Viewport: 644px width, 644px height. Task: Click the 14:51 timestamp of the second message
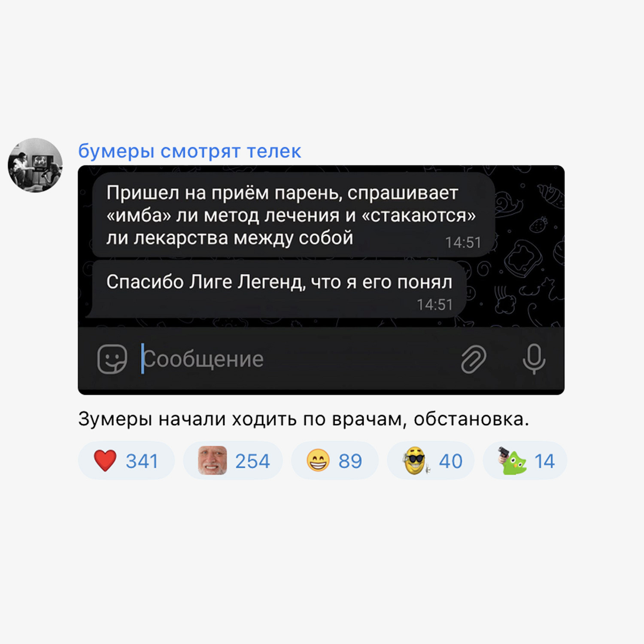coord(434,305)
